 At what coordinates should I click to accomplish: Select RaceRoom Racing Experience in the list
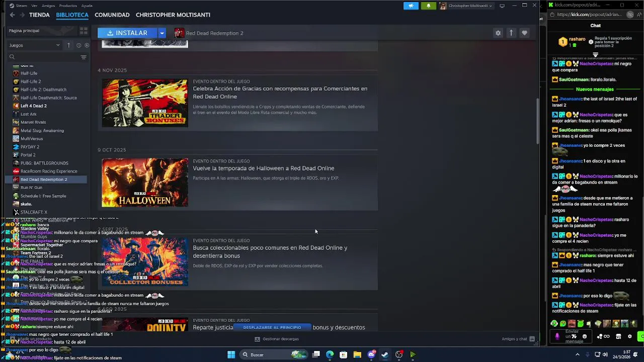[x=49, y=171]
